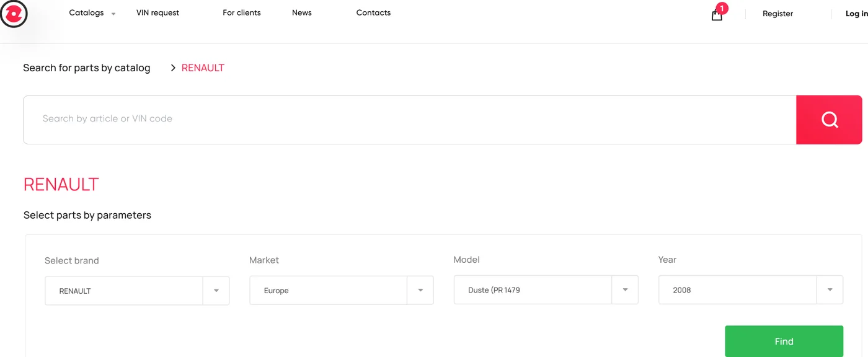Image resolution: width=868 pixels, height=357 pixels.
Task: Click the breadcrumb chevron separator
Action: pyautogui.click(x=173, y=68)
